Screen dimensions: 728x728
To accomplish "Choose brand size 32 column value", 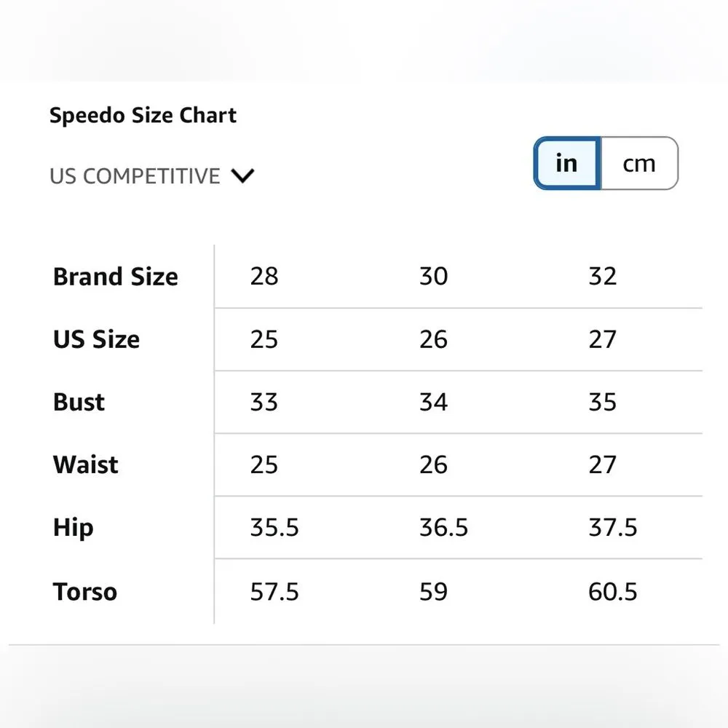I will (602, 277).
